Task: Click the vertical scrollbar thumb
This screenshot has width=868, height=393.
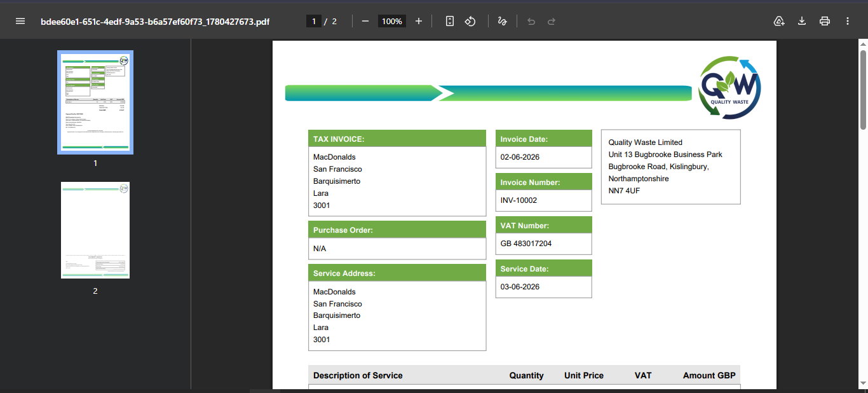Action: tap(863, 90)
